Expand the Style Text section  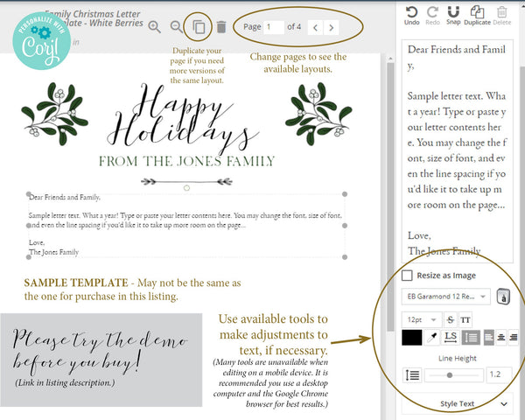(455, 404)
